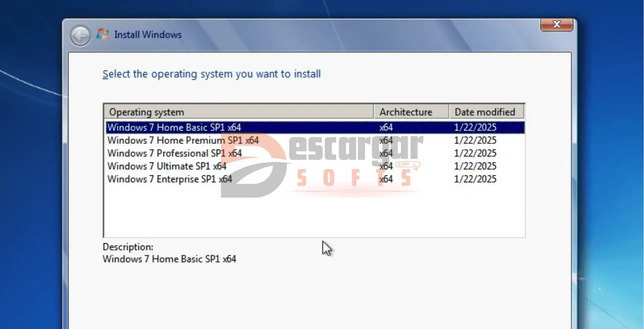Click x64 architecture cell of Ultimate row

click(386, 166)
